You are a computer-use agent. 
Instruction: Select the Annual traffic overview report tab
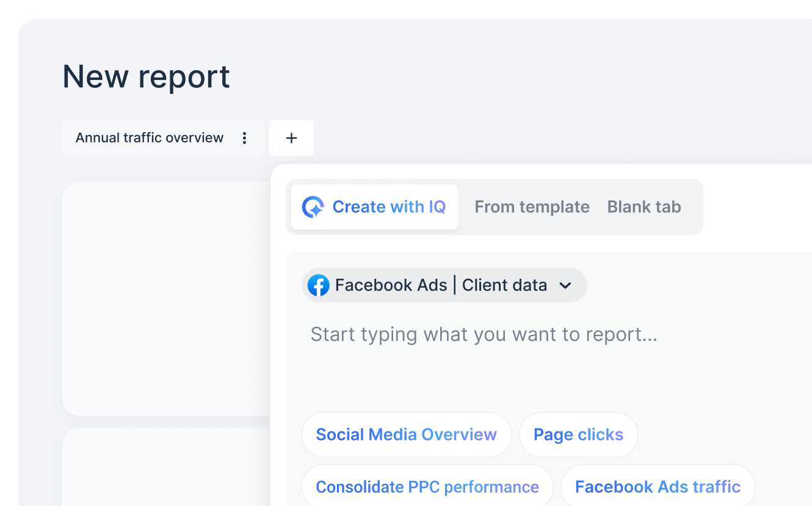tap(148, 137)
